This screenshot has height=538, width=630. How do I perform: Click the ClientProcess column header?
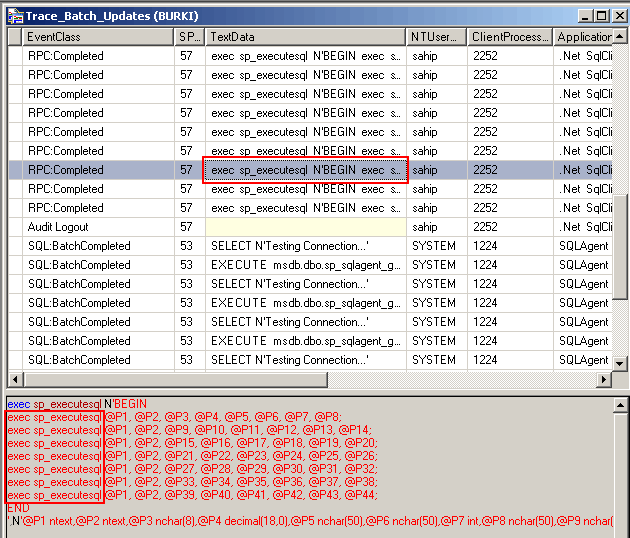[509, 37]
